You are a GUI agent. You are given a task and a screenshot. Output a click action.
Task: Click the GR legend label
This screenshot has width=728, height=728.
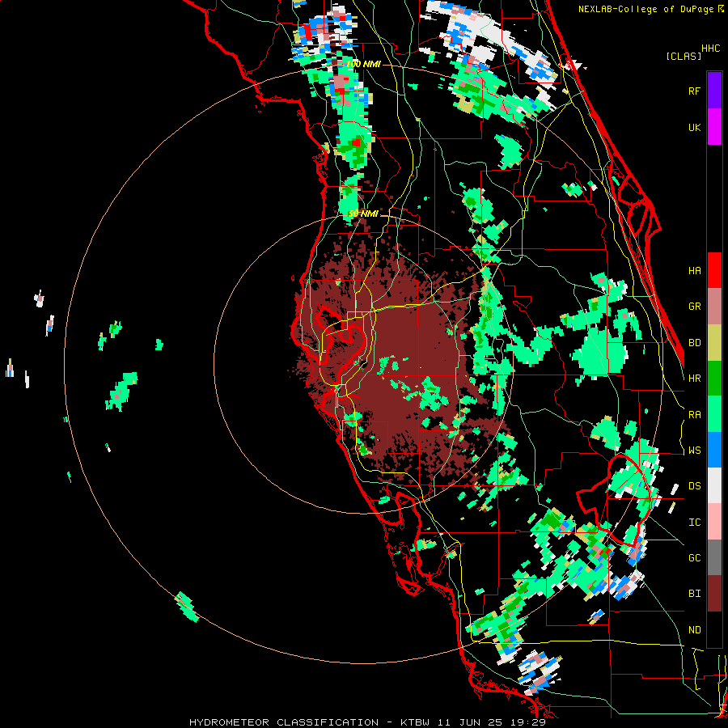coord(694,307)
